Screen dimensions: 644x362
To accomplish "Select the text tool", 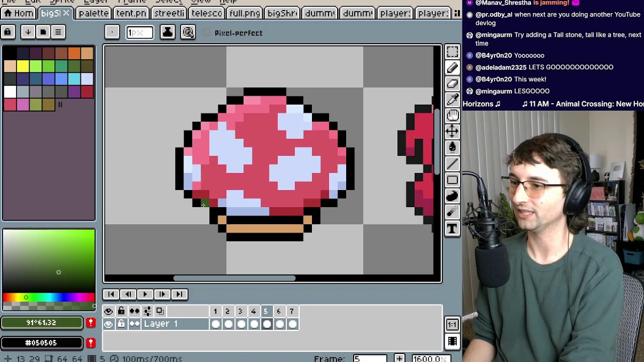I will point(452,229).
